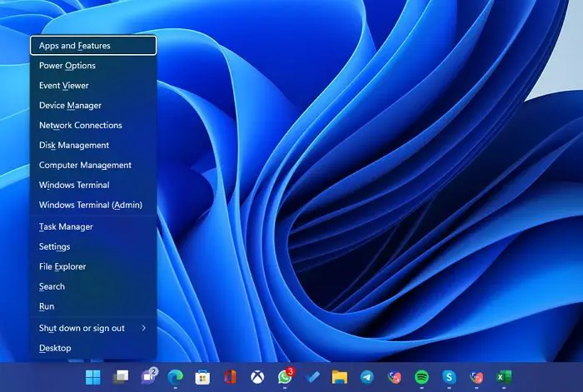583x392 pixels.
Task: Open the Xbox app icon
Action: coord(257,377)
